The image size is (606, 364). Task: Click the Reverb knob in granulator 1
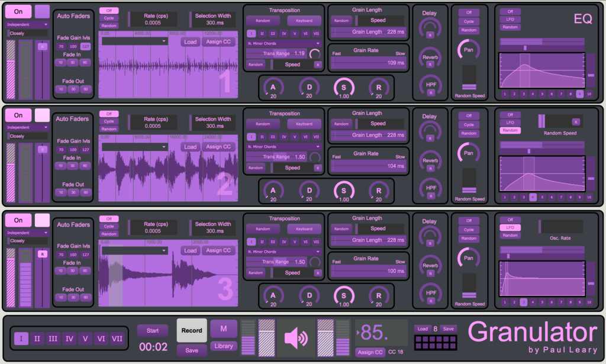pos(430,59)
